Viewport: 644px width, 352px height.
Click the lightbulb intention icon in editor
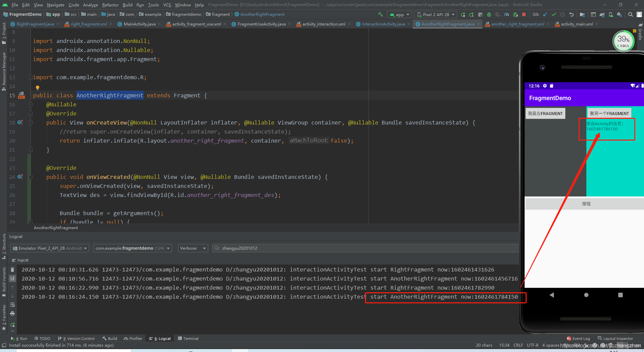coord(38,88)
